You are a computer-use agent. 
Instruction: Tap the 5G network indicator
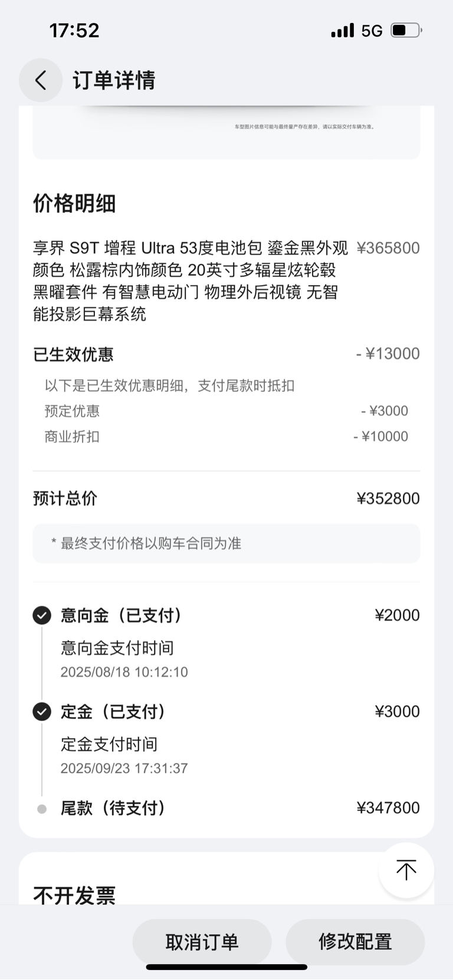point(372,31)
